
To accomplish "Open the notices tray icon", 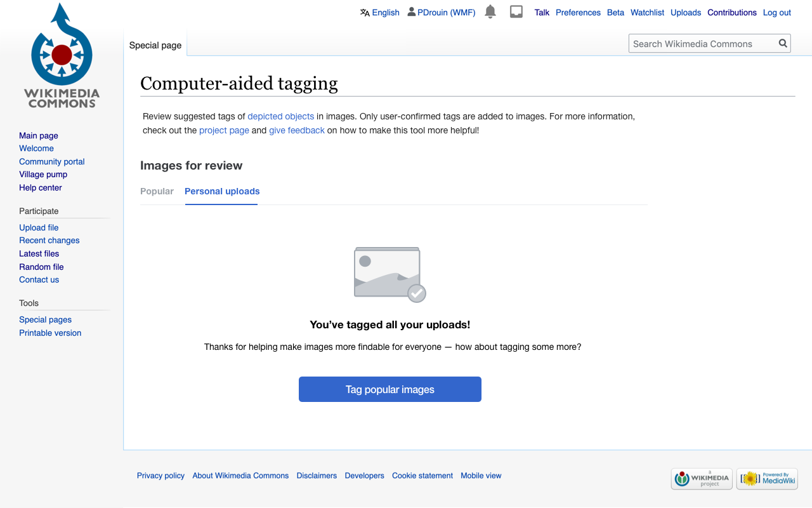I will [516, 12].
